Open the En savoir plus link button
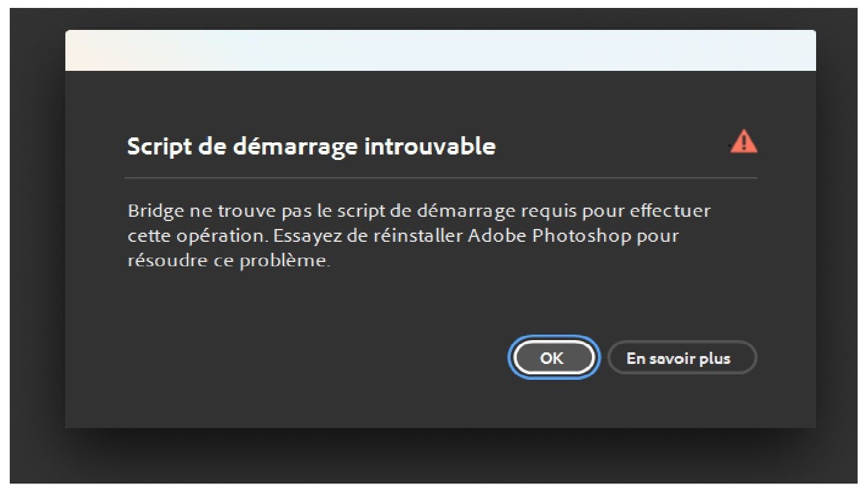This screenshot has height=494, width=868. click(682, 358)
